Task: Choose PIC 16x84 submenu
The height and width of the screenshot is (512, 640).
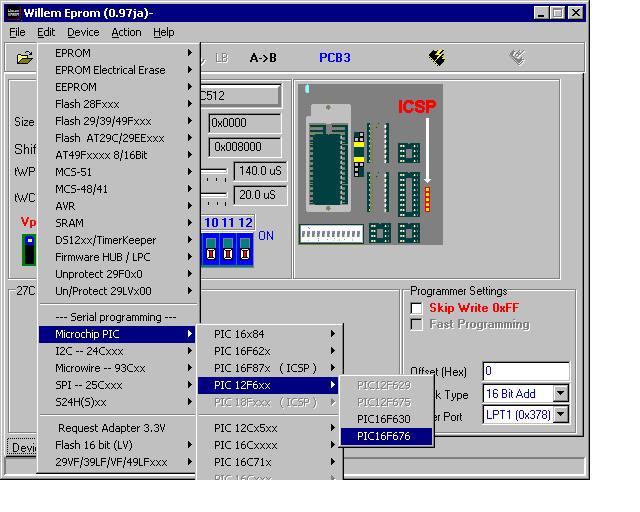Action: pos(268,334)
